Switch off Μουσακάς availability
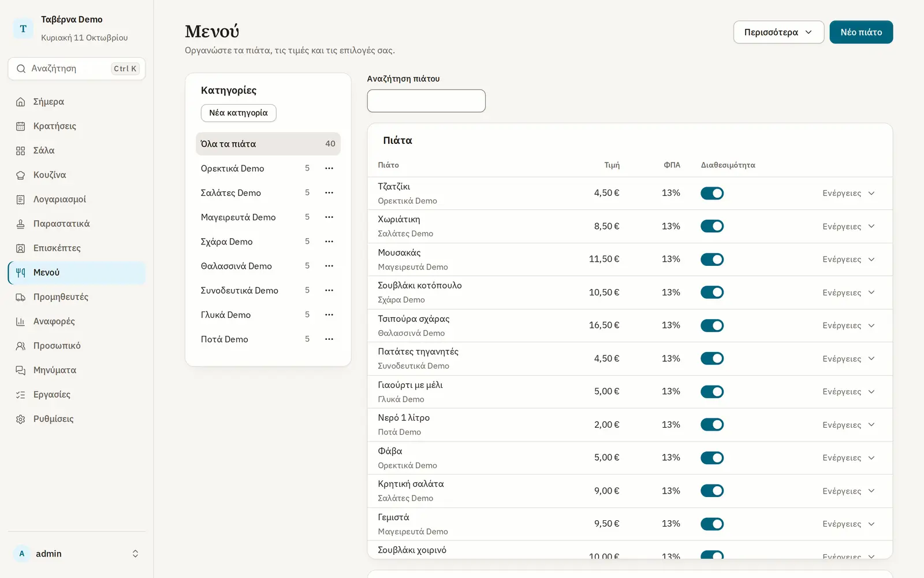 click(712, 260)
